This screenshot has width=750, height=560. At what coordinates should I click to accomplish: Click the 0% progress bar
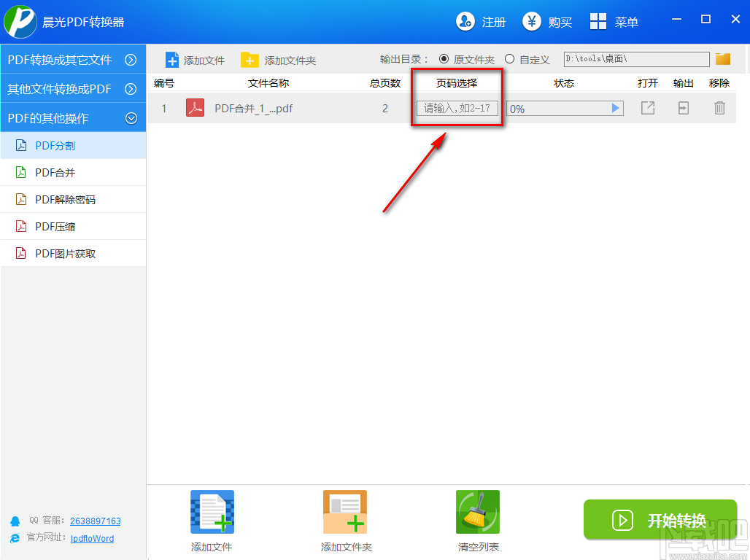565,109
